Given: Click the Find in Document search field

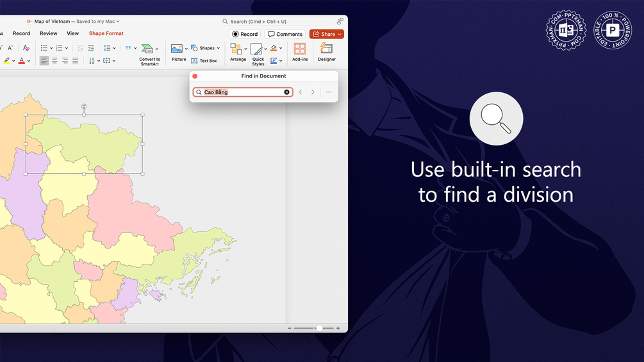Looking at the screenshot, I should (243, 92).
